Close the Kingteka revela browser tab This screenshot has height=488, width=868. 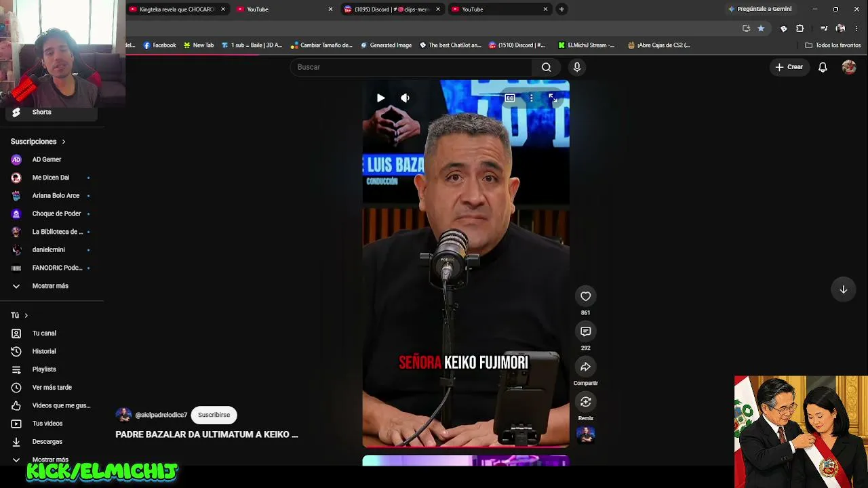[x=222, y=9]
